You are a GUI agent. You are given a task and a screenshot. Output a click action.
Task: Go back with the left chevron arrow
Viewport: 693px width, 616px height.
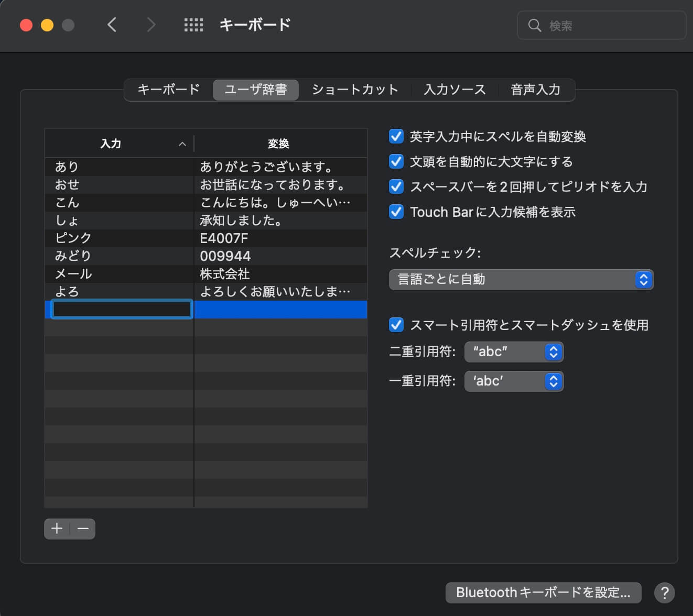pyautogui.click(x=112, y=25)
